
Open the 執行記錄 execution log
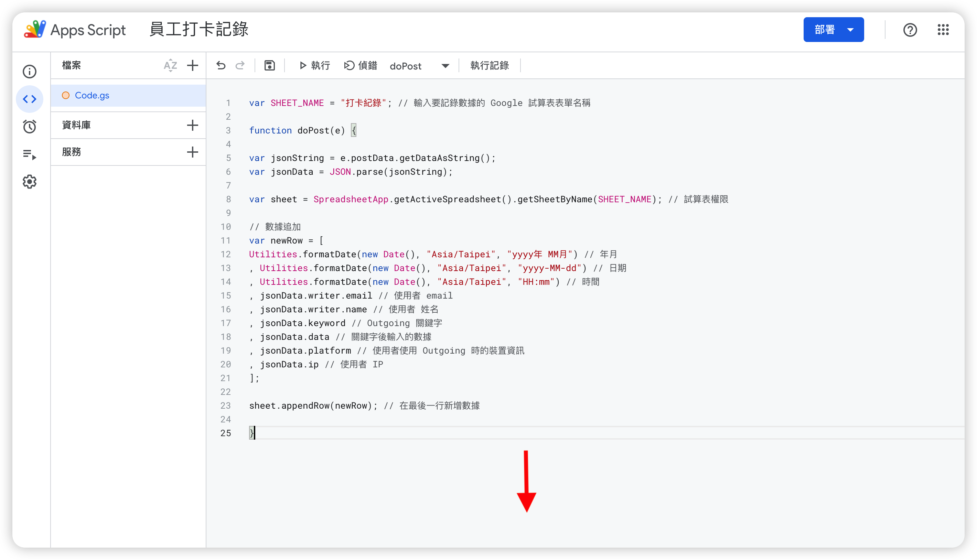489,65
